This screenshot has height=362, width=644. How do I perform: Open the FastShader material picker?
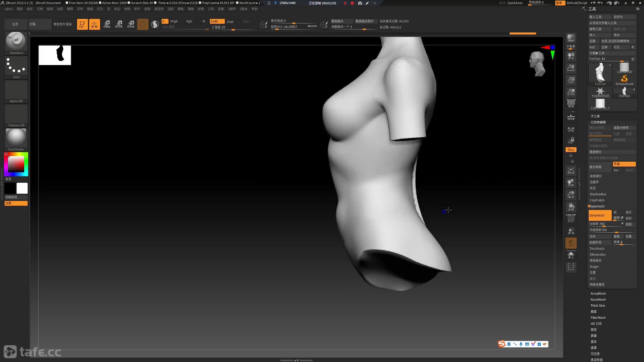point(16,140)
